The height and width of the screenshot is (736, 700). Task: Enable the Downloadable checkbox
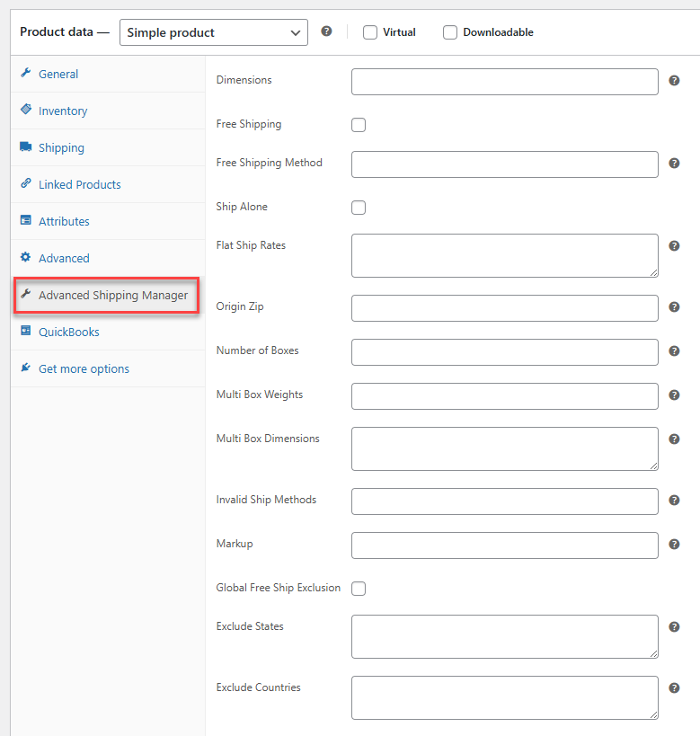point(450,32)
